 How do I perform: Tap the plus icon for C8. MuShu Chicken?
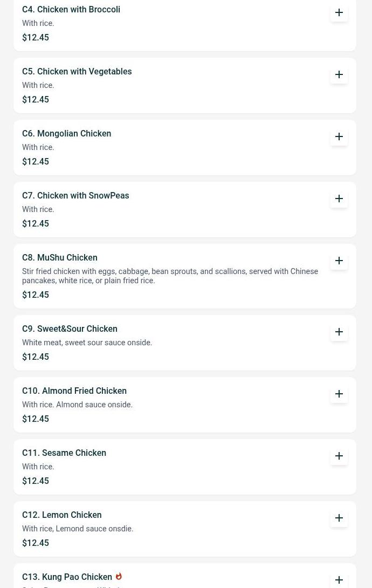[x=339, y=261]
